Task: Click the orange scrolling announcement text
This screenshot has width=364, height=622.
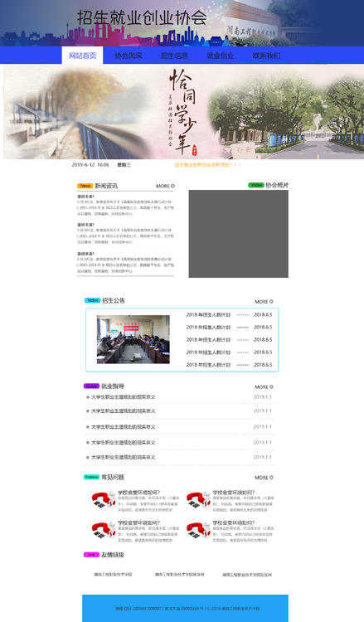Action: [207, 165]
